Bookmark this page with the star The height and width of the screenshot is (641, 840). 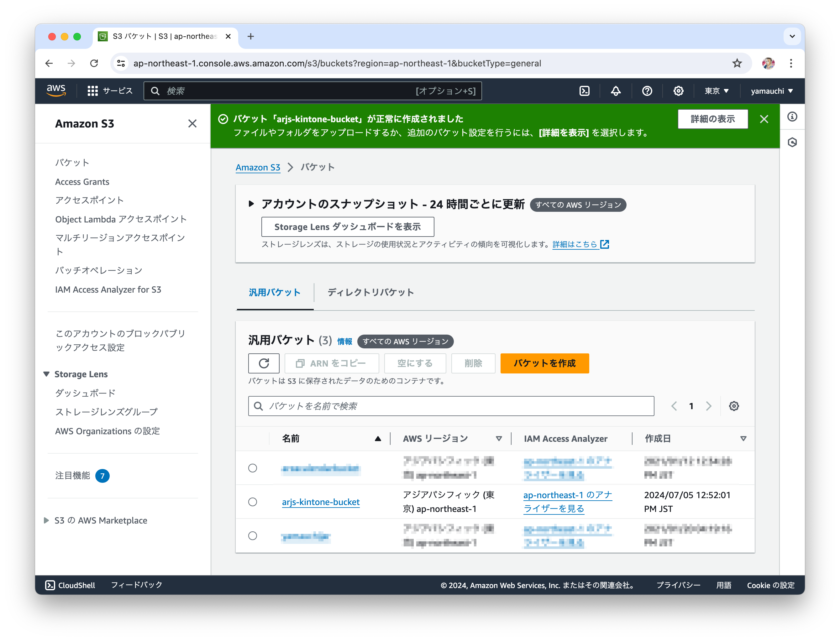coord(737,63)
